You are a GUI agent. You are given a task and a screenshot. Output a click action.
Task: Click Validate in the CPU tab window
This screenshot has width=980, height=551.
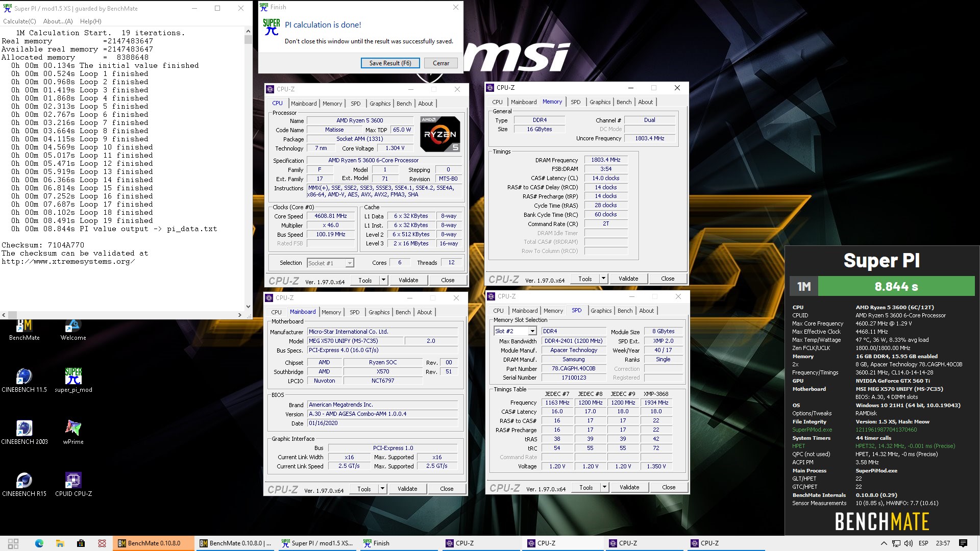tap(408, 280)
